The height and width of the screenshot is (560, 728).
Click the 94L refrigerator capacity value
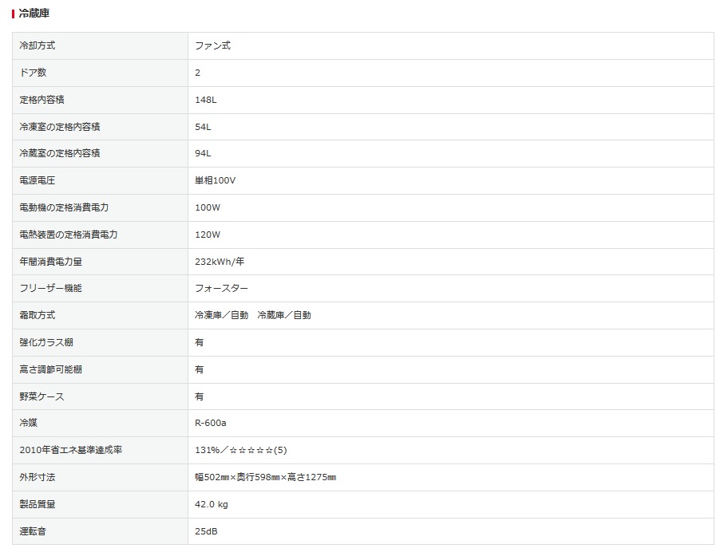[203, 154]
